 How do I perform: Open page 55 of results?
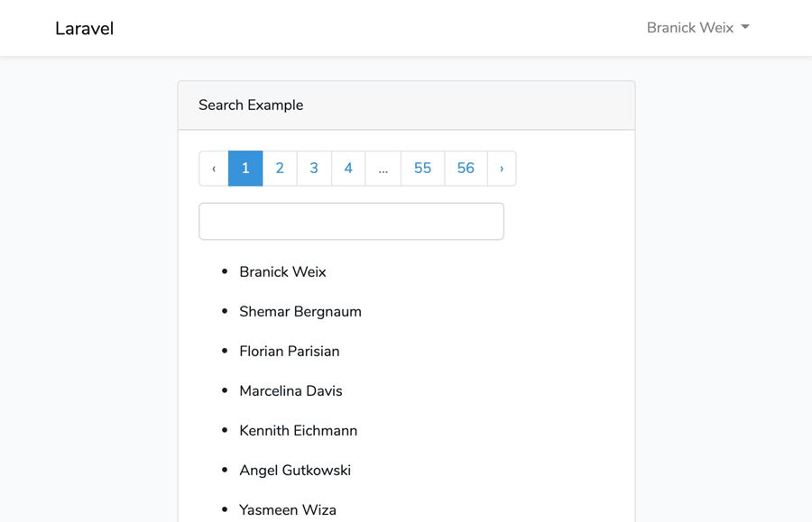pos(422,169)
